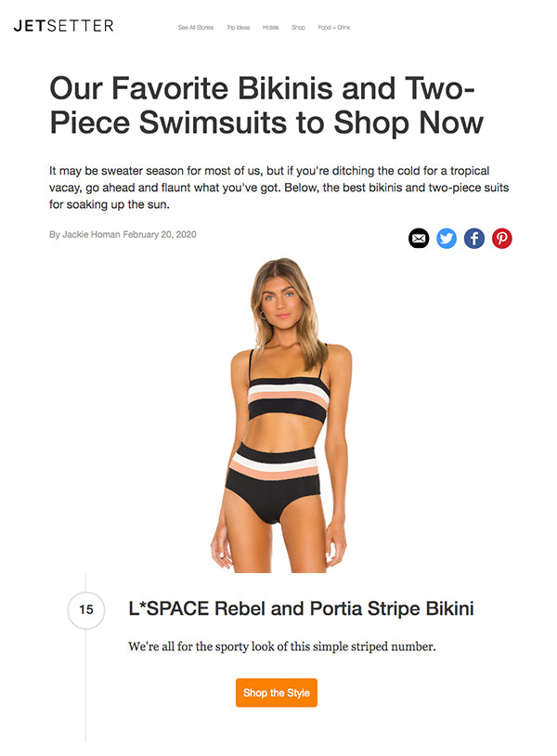The height and width of the screenshot is (756, 557).
Task: Go to the Hotels section
Action: tap(270, 28)
